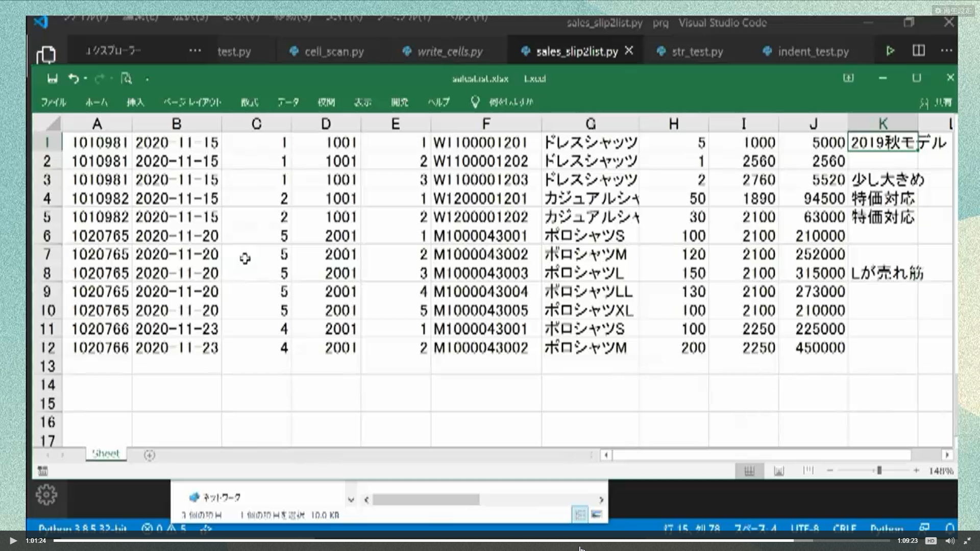Click zoom in plus button
The image size is (980, 551).
click(x=916, y=470)
